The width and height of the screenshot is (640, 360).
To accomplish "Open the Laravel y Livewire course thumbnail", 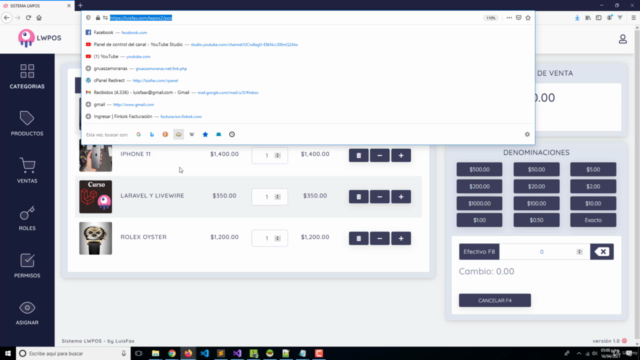I will (x=96, y=197).
